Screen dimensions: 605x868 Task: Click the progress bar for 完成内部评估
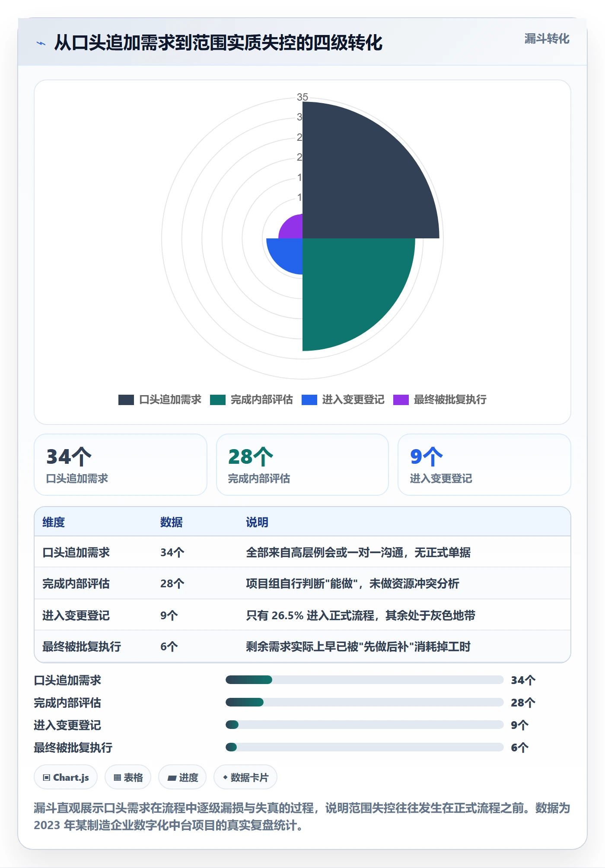tap(365, 702)
